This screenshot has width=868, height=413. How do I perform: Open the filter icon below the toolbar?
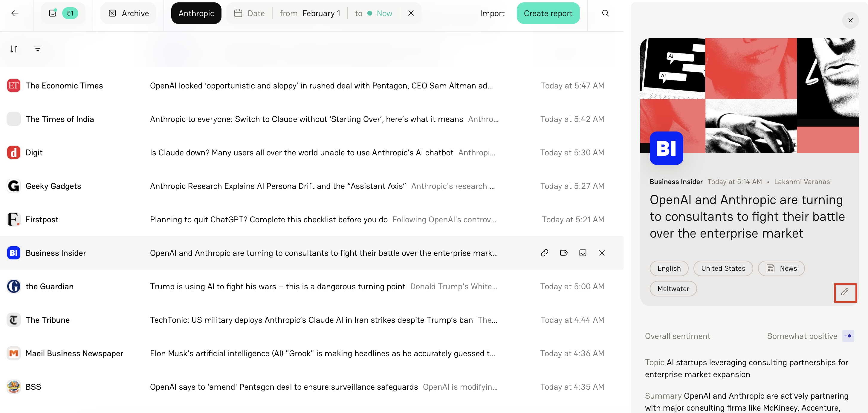click(37, 49)
